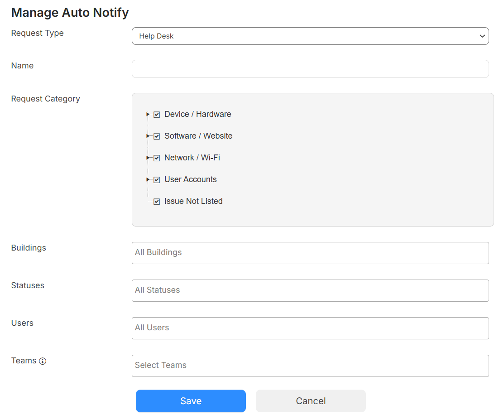Uncheck the User Accounts checkbox
Image resolution: width=504 pixels, height=420 pixels.
[x=156, y=179]
